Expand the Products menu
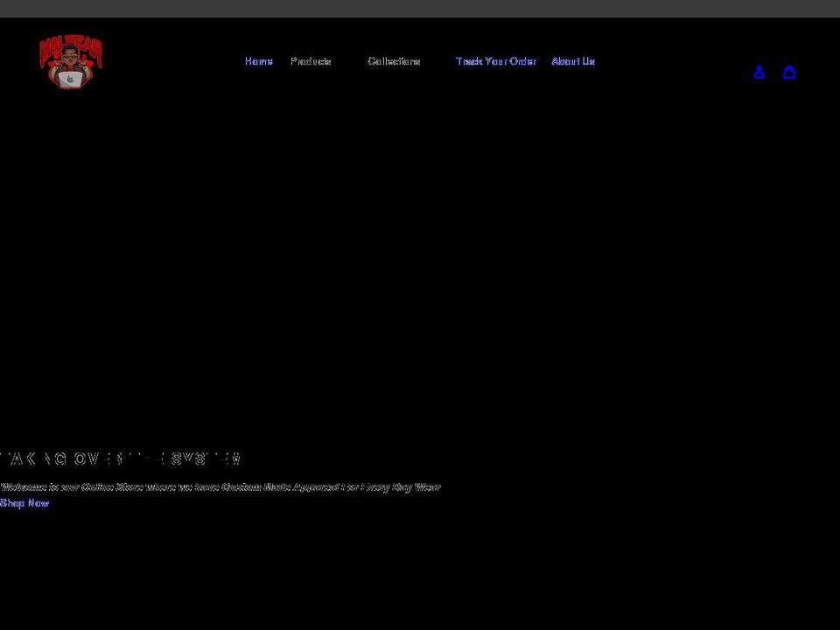This screenshot has width=840, height=630. click(x=311, y=61)
